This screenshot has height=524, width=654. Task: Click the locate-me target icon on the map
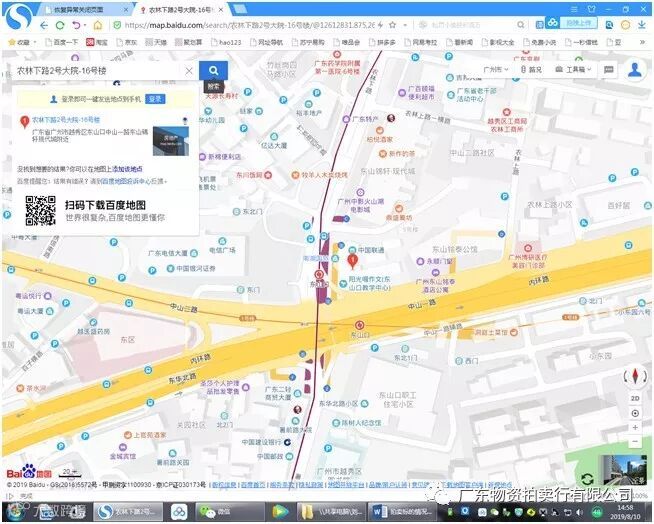pos(635,413)
